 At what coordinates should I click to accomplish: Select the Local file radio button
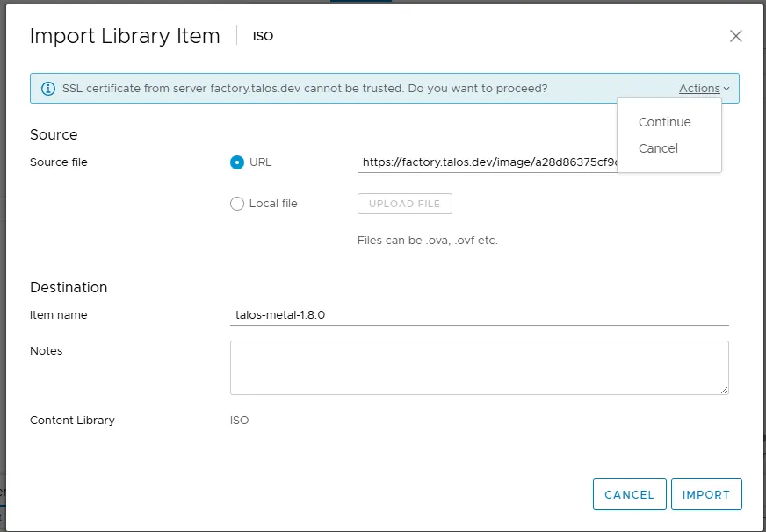click(x=237, y=204)
